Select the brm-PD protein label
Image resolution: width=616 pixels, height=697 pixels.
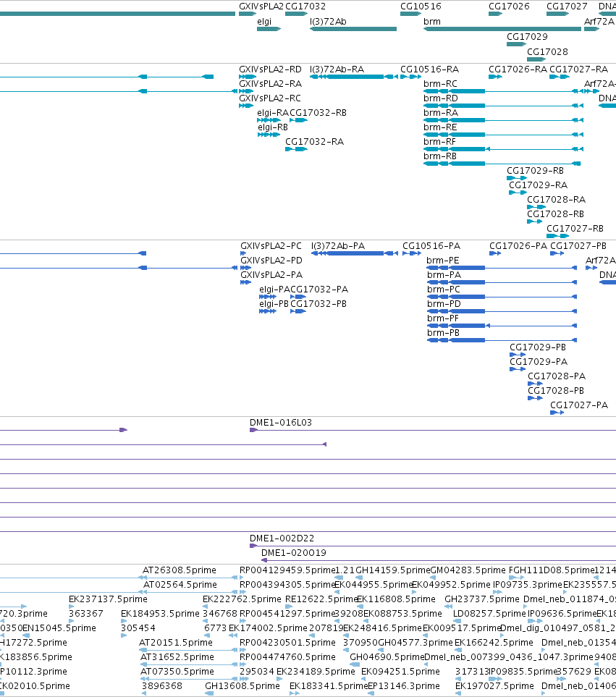(x=444, y=304)
